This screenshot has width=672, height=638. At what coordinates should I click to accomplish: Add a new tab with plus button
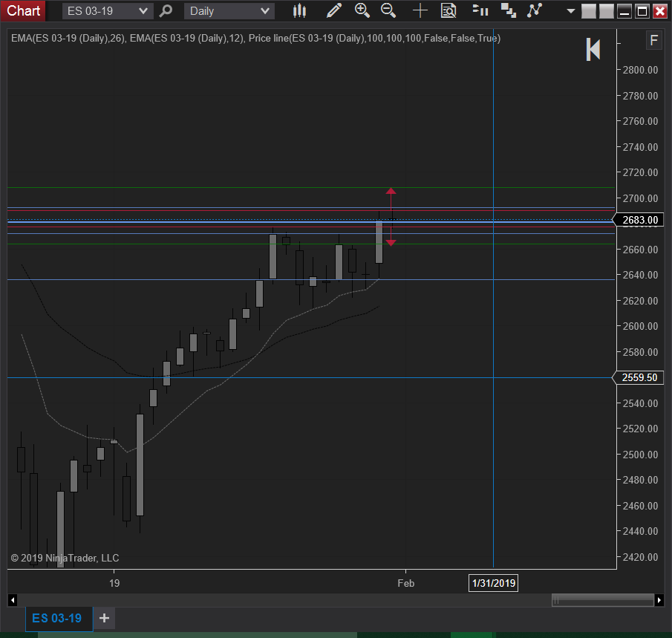(104, 618)
